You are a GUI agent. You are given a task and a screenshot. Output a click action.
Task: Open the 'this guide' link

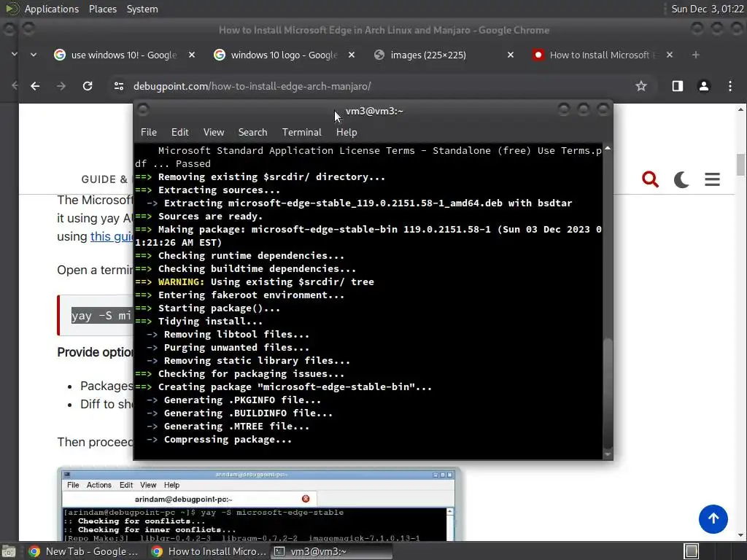coord(112,237)
